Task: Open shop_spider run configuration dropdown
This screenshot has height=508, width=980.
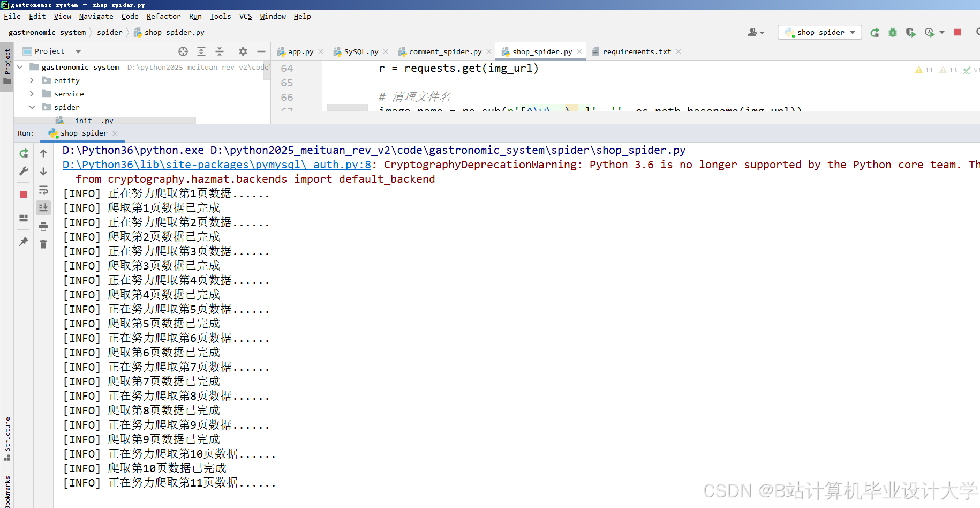Action: pos(820,32)
